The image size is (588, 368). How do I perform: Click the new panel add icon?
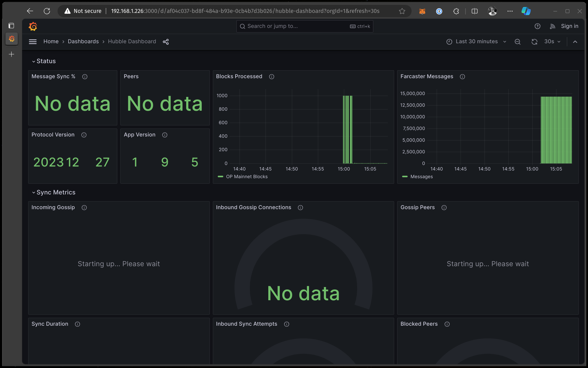11,54
